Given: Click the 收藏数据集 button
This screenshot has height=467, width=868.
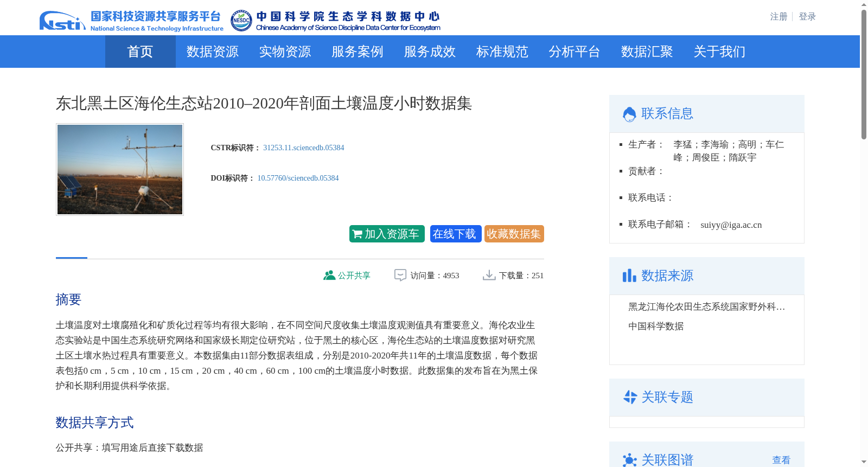Looking at the screenshot, I should pos(514,234).
